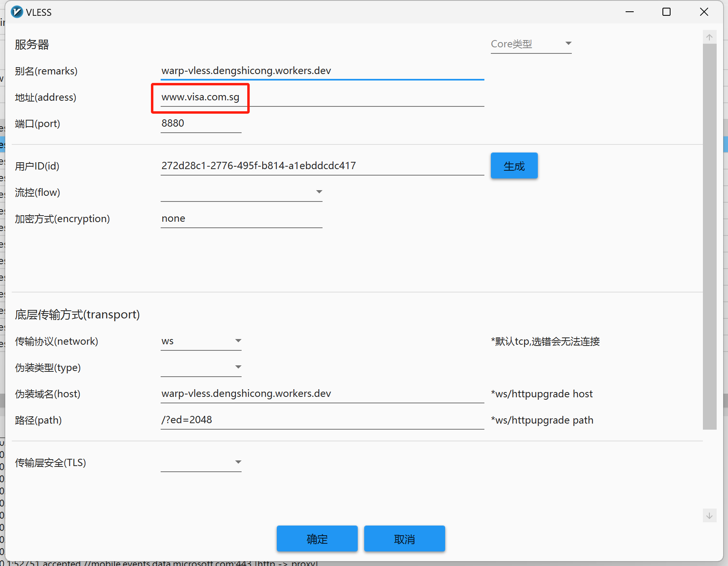
Task: Expand the 伪装类型(type) dropdown
Action: click(x=201, y=367)
